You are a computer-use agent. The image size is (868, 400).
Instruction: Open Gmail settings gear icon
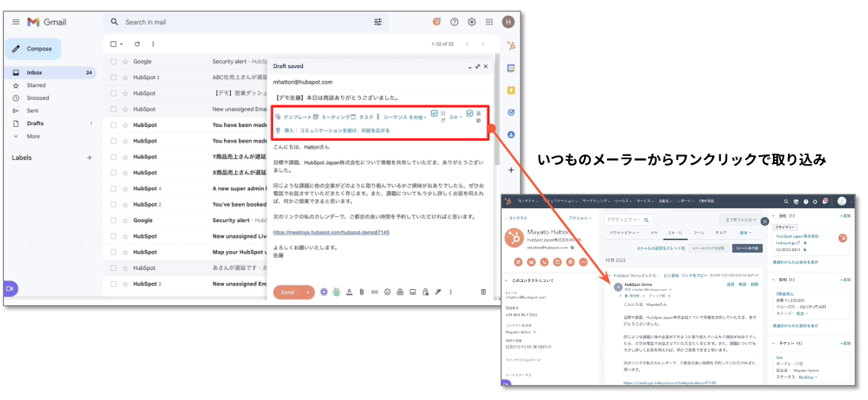pos(472,22)
